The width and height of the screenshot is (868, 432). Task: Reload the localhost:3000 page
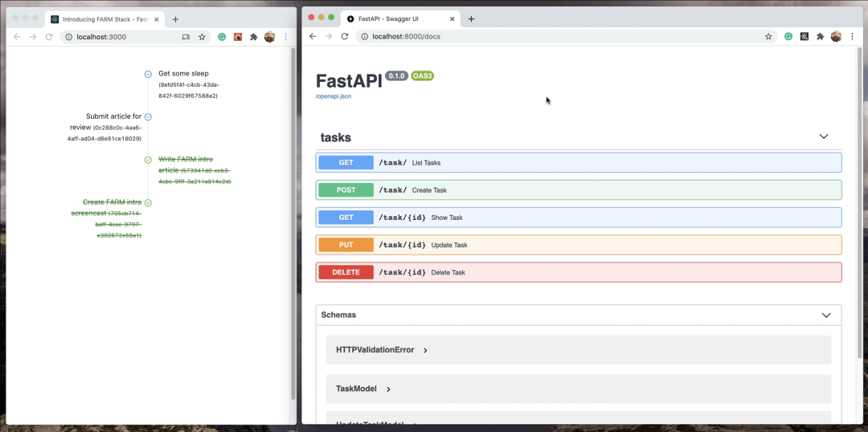[49, 37]
